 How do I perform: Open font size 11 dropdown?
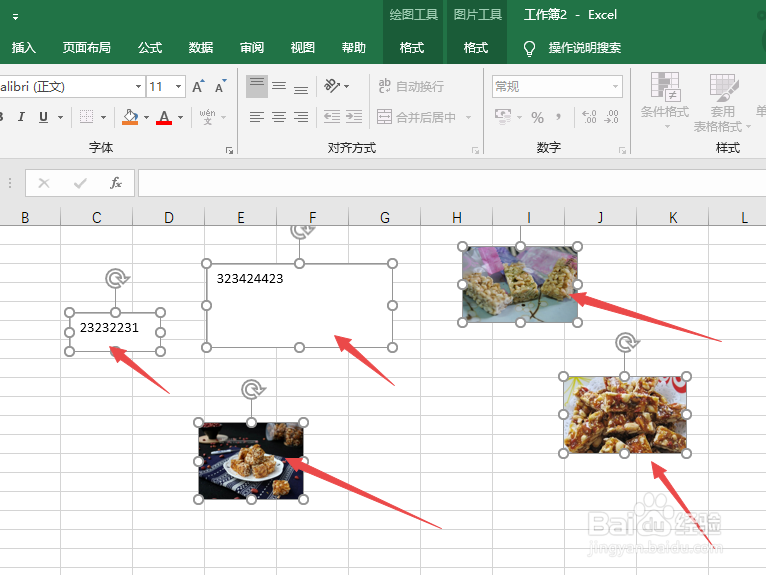point(179,86)
